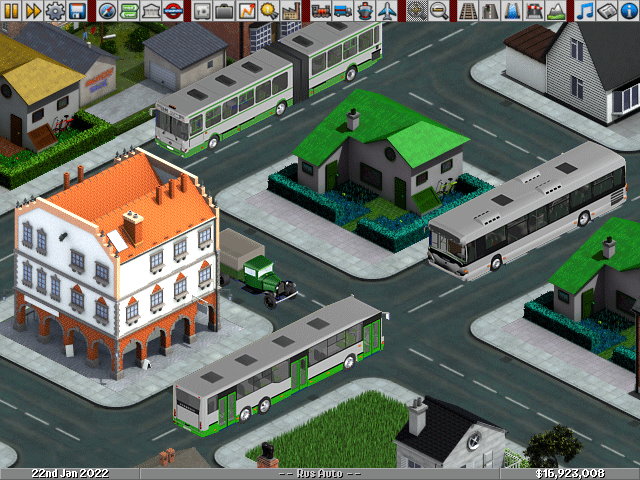Open industry factory icon
The width and height of the screenshot is (640, 480).
[291, 11]
